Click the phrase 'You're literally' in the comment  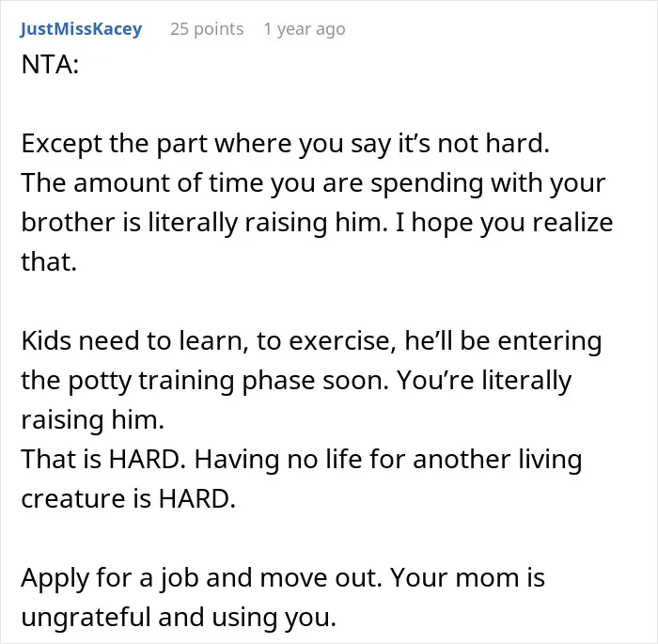484,381
